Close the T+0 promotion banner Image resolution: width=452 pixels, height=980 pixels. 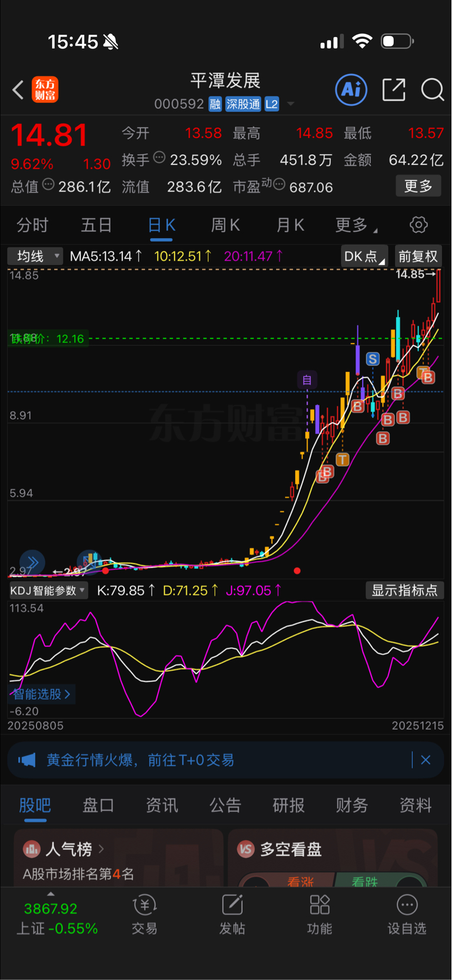click(x=426, y=760)
